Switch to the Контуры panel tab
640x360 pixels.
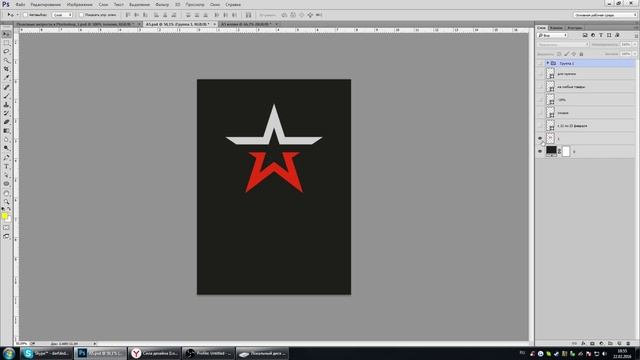coord(575,28)
